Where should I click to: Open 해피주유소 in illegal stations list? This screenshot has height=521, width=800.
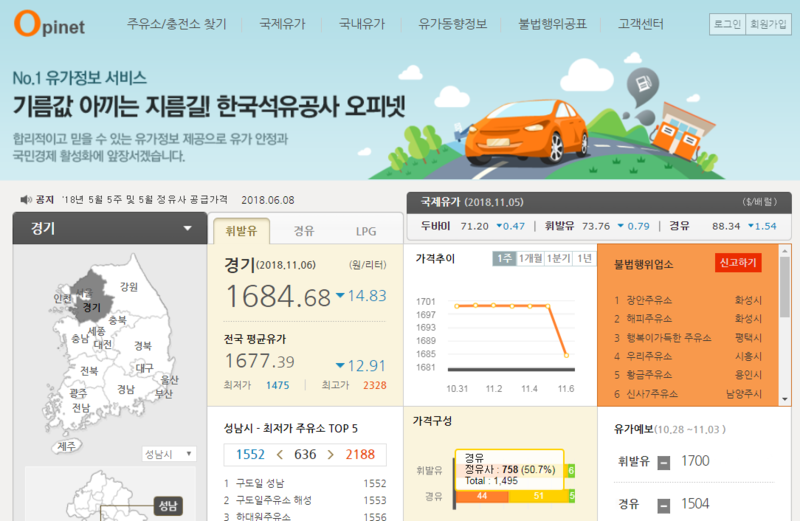point(649,318)
